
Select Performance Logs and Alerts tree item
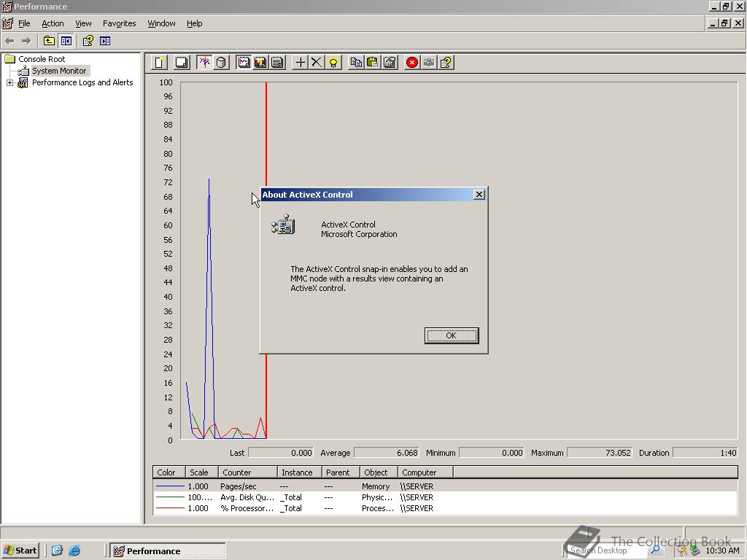pos(82,82)
